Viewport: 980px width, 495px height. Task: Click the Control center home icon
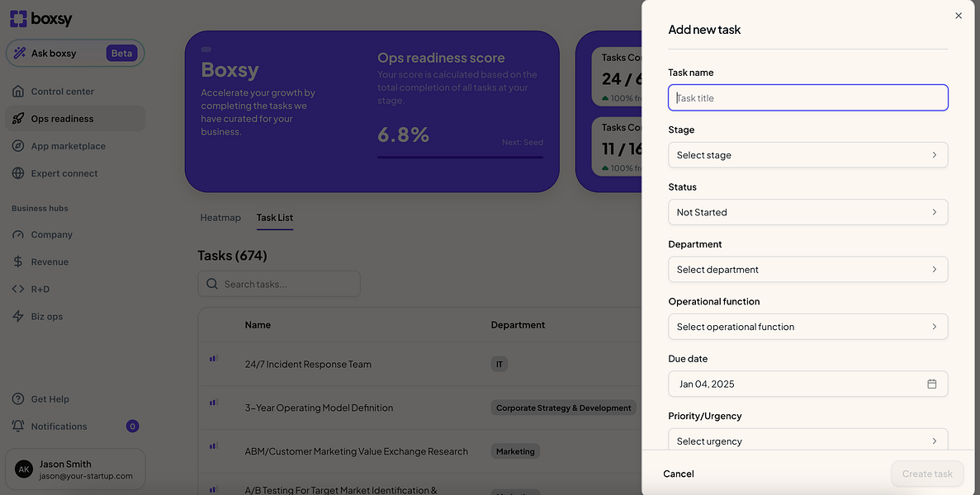[x=18, y=91]
